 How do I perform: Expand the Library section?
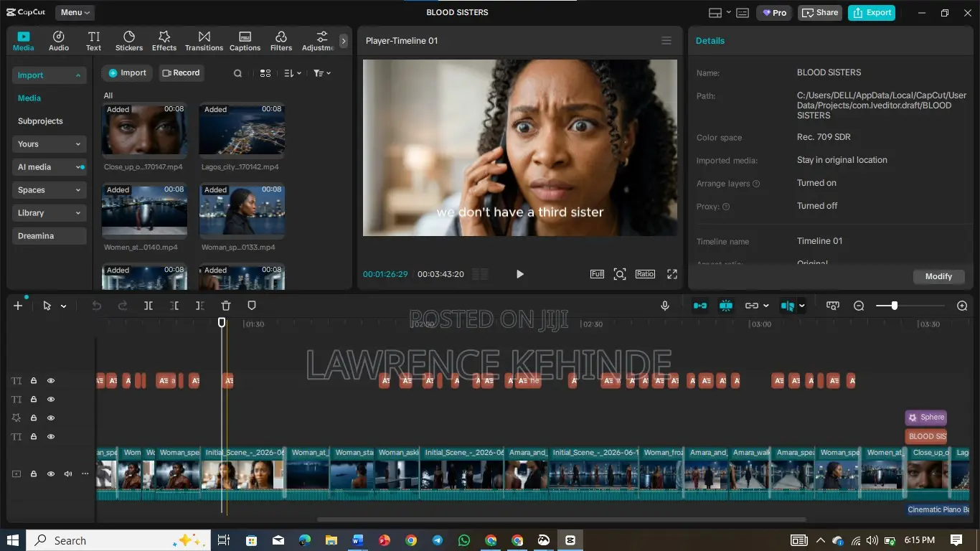[50, 213]
